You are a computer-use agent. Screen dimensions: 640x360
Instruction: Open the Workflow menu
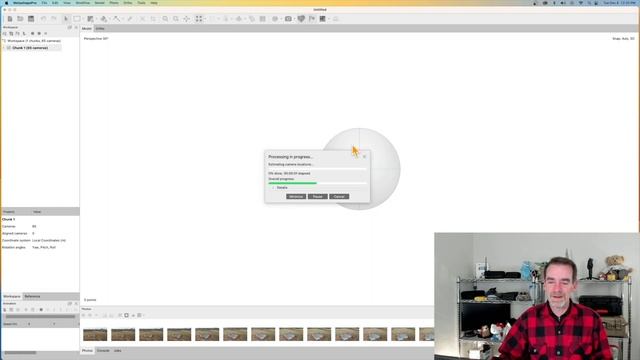click(82, 3)
